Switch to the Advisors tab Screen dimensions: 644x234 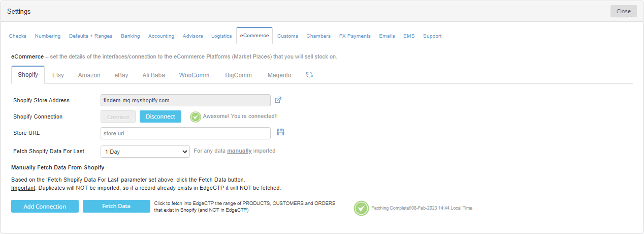(193, 36)
